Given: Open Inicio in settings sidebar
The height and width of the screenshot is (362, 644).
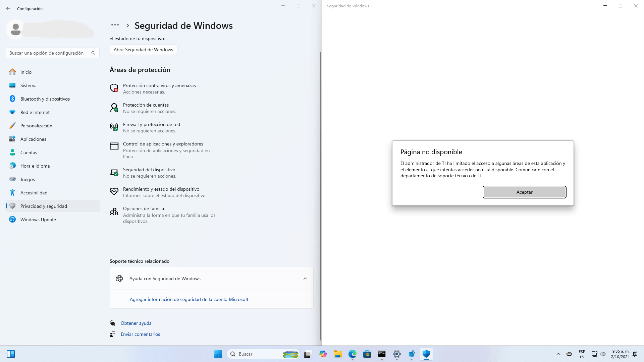Looking at the screenshot, I should point(52,72).
